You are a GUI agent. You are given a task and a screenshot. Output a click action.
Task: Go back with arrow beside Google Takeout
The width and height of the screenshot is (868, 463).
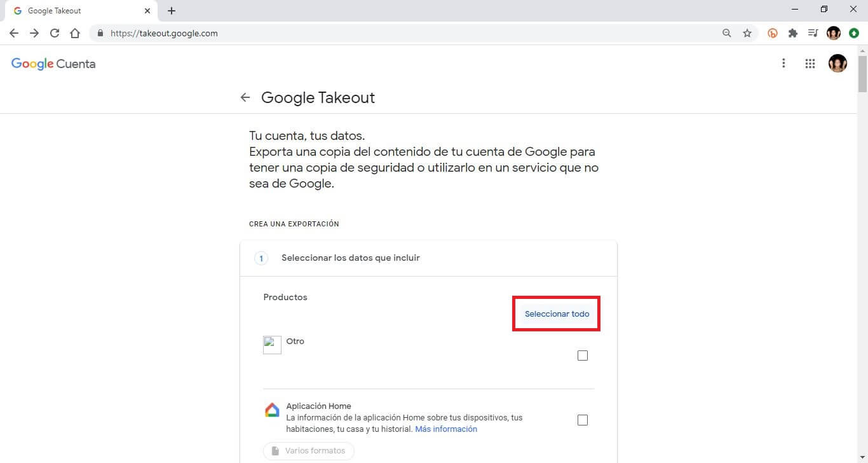[x=245, y=97]
